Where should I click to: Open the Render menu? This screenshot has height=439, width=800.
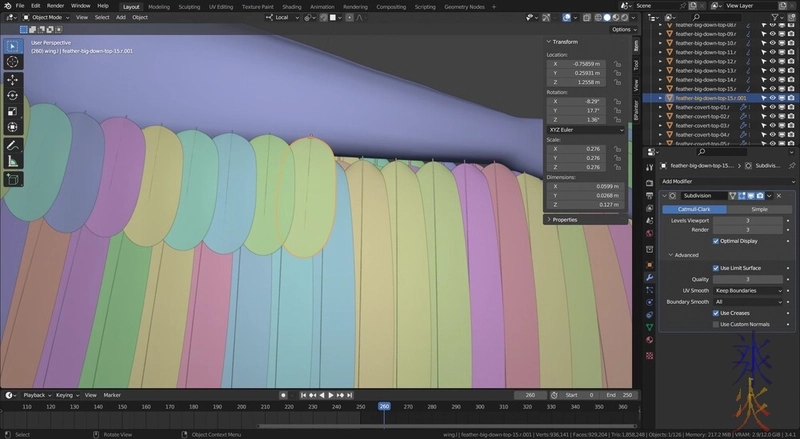tap(56, 5)
